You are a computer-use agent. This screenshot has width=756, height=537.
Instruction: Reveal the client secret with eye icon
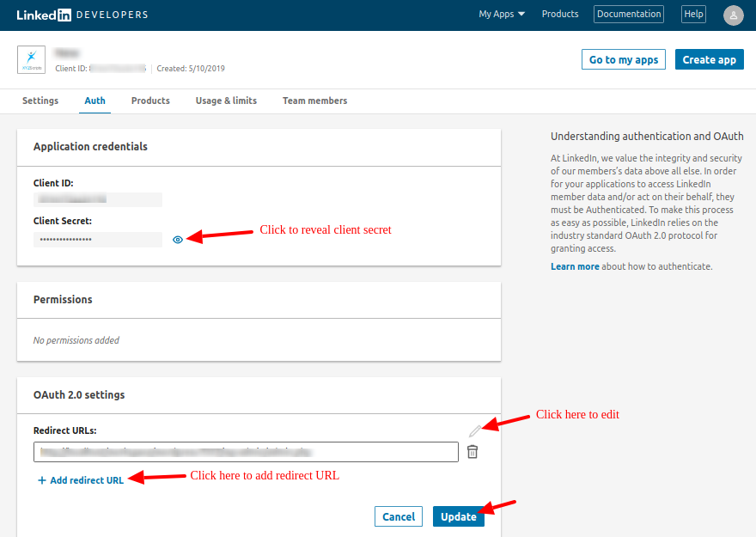(178, 240)
